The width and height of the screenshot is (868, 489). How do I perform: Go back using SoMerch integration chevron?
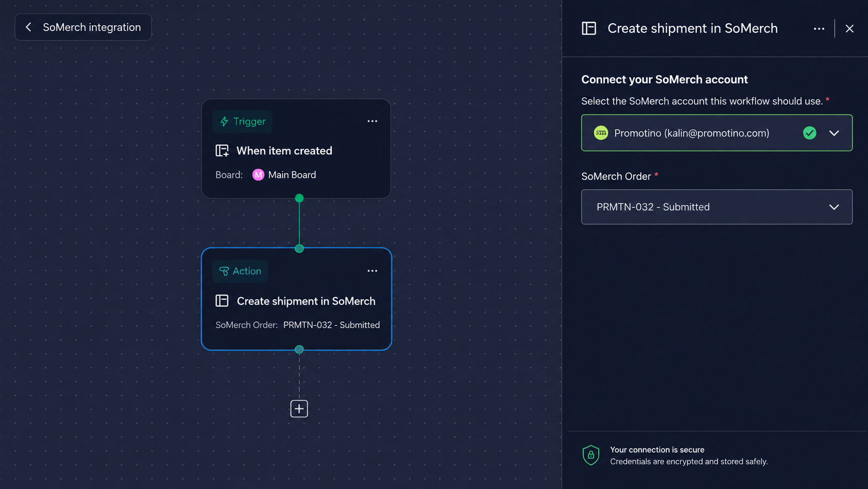(x=29, y=27)
